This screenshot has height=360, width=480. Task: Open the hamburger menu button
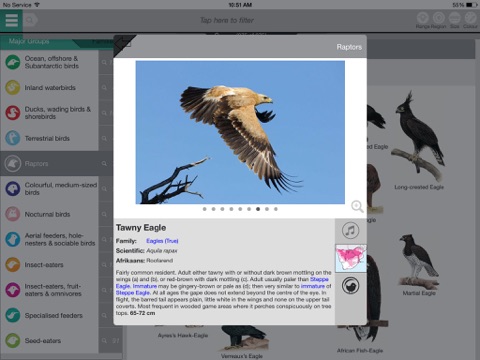pos(11,20)
